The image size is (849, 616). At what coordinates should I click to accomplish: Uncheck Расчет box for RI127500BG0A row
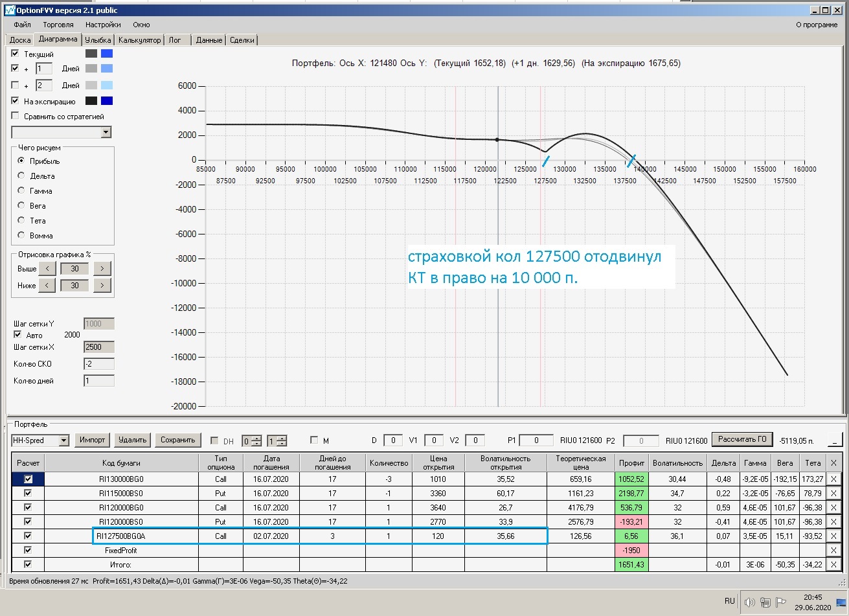(28, 536)
